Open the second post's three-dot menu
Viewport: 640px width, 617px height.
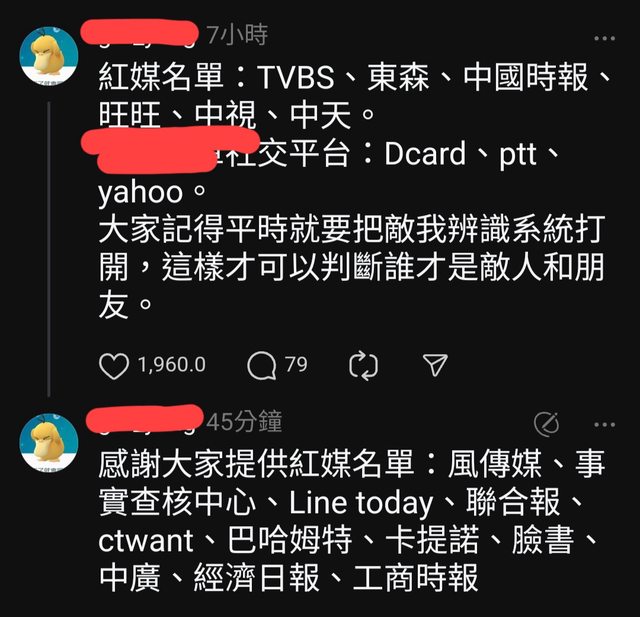click(x=604, y=425)
